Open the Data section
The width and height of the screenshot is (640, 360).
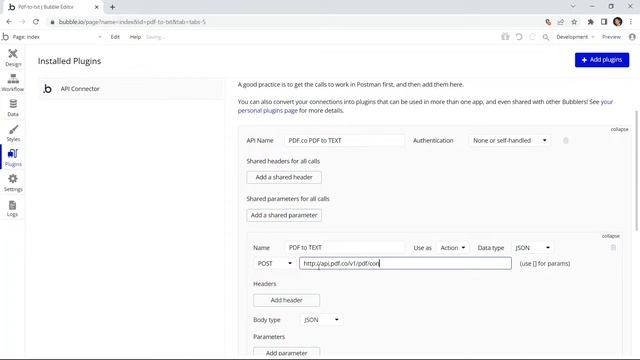tap(13, 108)
